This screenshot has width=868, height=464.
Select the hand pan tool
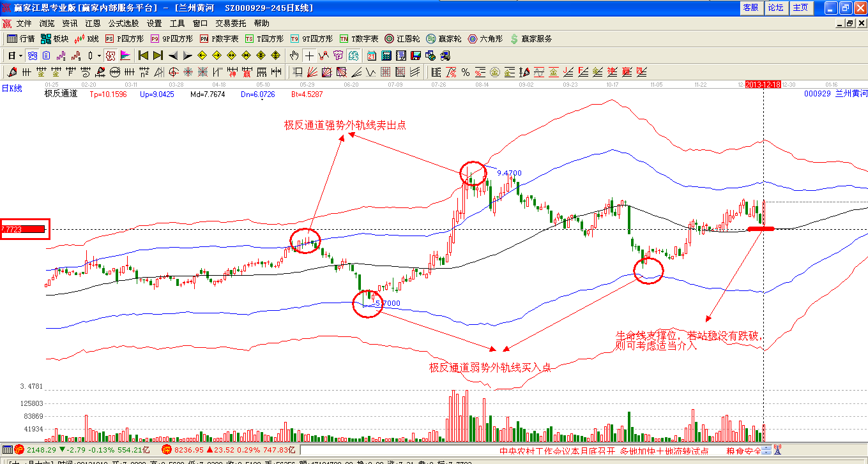click(294, 56)
